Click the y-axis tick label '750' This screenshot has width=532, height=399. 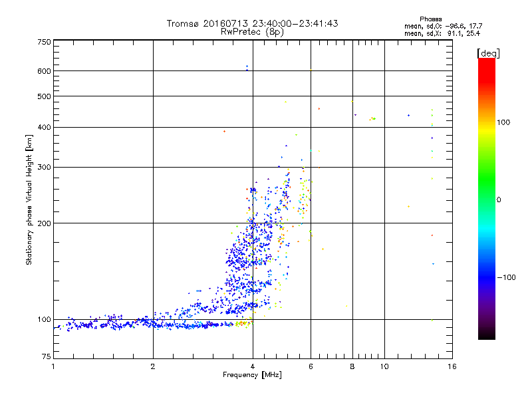point(44,42)
